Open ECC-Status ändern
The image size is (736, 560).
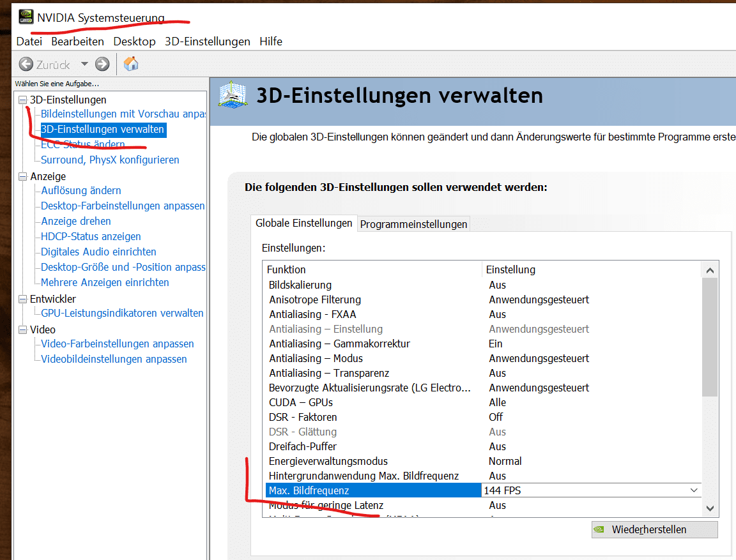click(x=83, y=144)
